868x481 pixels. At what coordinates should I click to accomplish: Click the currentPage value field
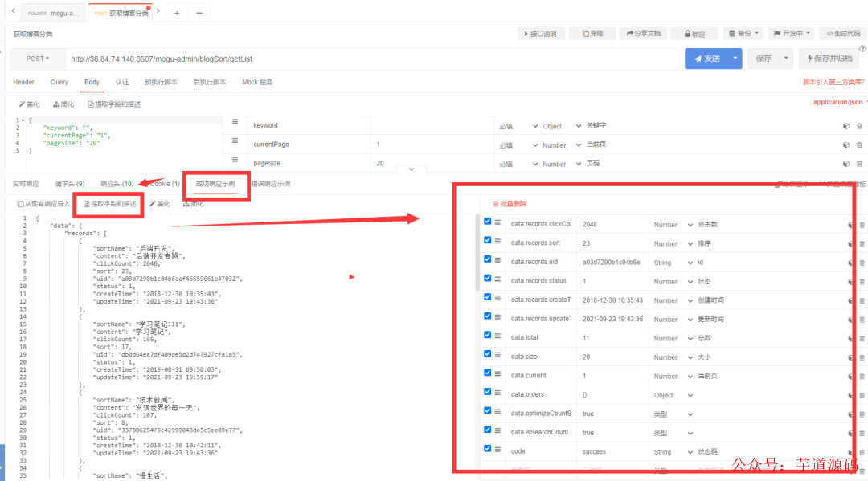(432, 145)
